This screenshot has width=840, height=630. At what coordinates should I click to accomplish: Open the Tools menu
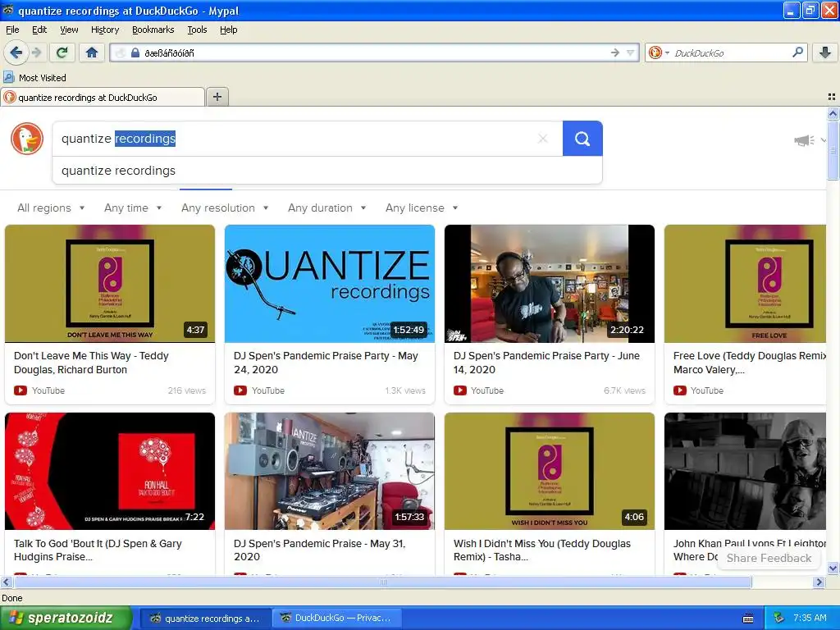click(197, 30)
